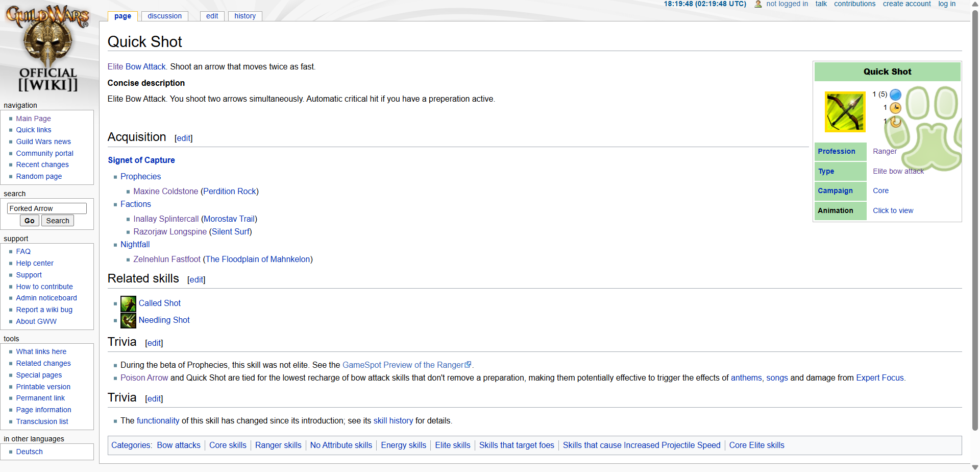This screenshot has width=980, height=472.
Task: Click the log in link
Action: [947, 4]
